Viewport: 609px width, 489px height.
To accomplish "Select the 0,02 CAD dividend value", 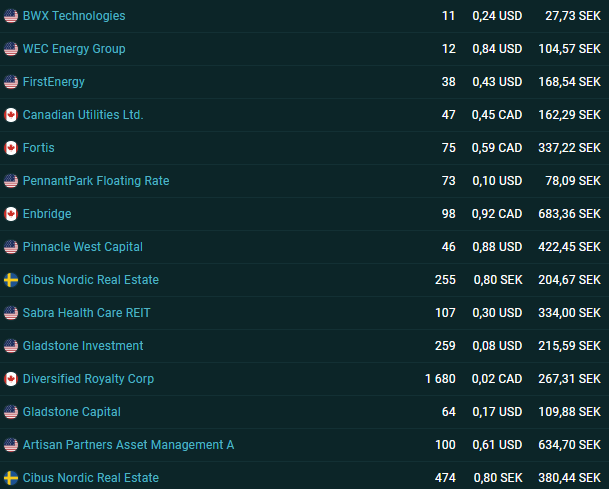I will tap(497, 379).
